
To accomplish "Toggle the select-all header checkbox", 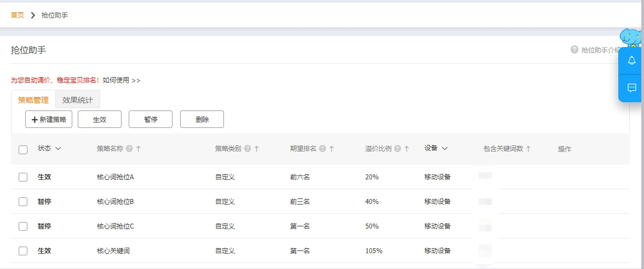I will pyautogui.click(x=23, y=149).
